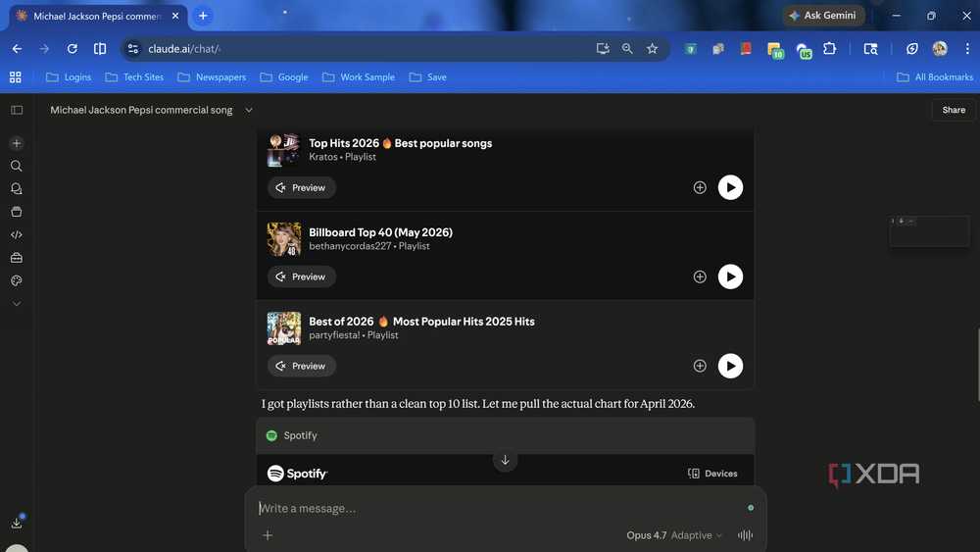
Task: Open the zoom magnifier in address bar
Action: (627, 49)
